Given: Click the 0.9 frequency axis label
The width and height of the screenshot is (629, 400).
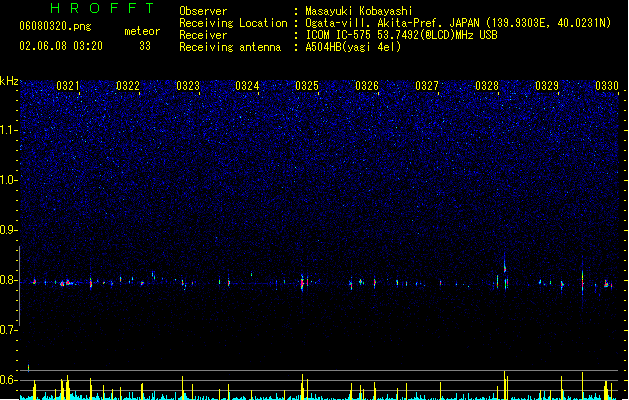Looking at the screenshot, I should 7,230.
